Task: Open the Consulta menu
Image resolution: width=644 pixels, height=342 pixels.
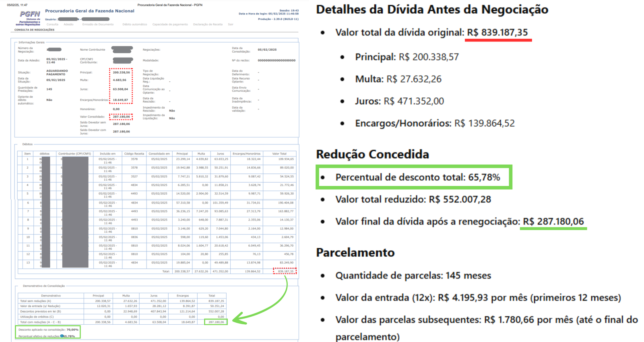Action: click(52, 25)
